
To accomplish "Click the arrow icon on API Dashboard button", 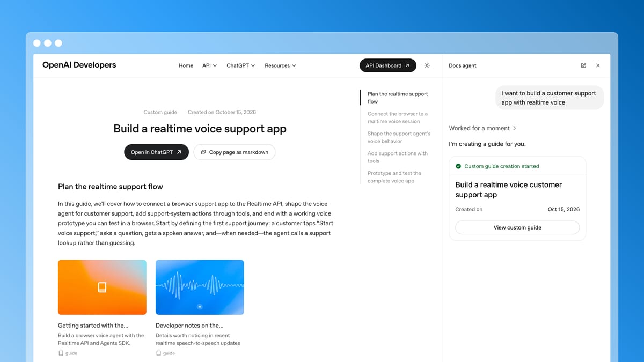I will pyautogui.click(x=407, y=65).
